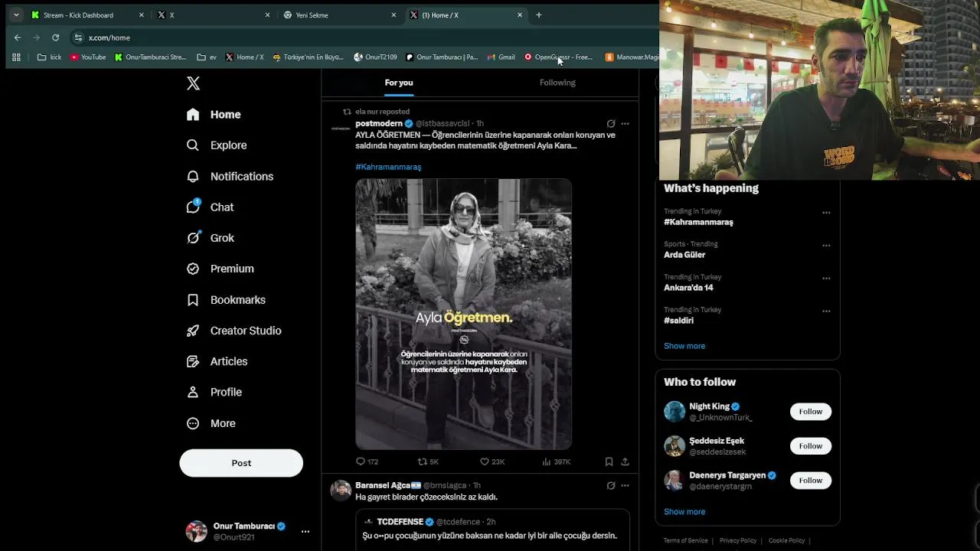This screenshot has height=551, width=980.
Task: Open Baransel Ağca's profile avatar
Action: click(341, 490)
